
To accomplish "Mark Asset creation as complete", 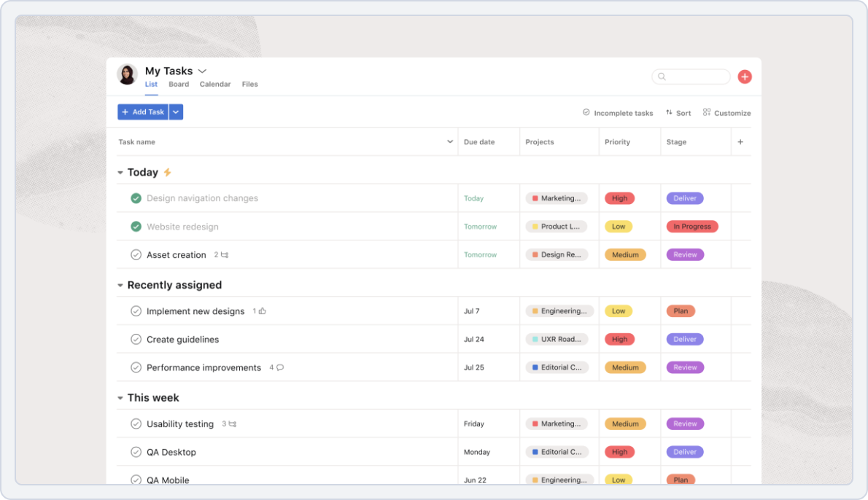I will pos(136,254).
